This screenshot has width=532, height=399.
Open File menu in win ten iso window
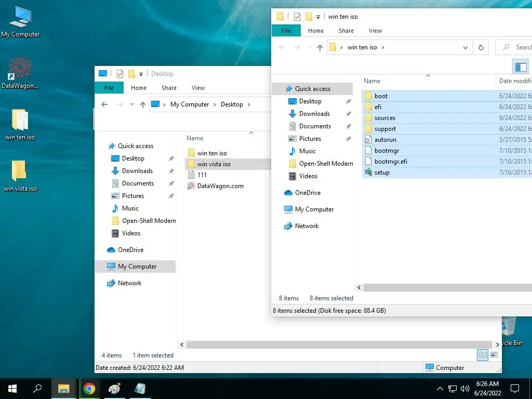(286, 31)
